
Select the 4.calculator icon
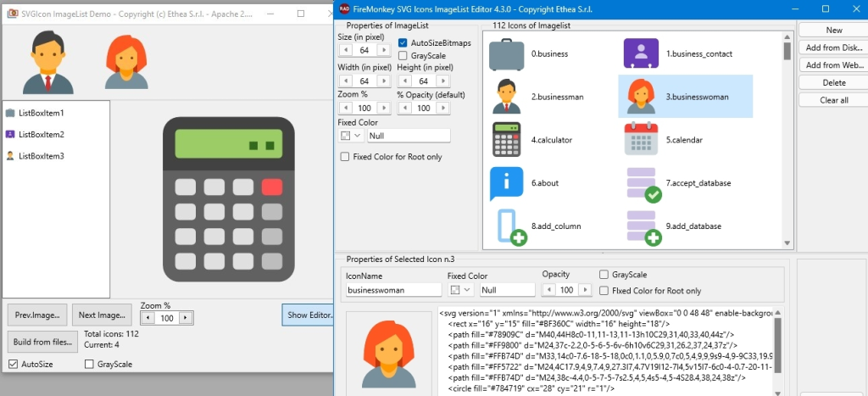tap(506, 140)
